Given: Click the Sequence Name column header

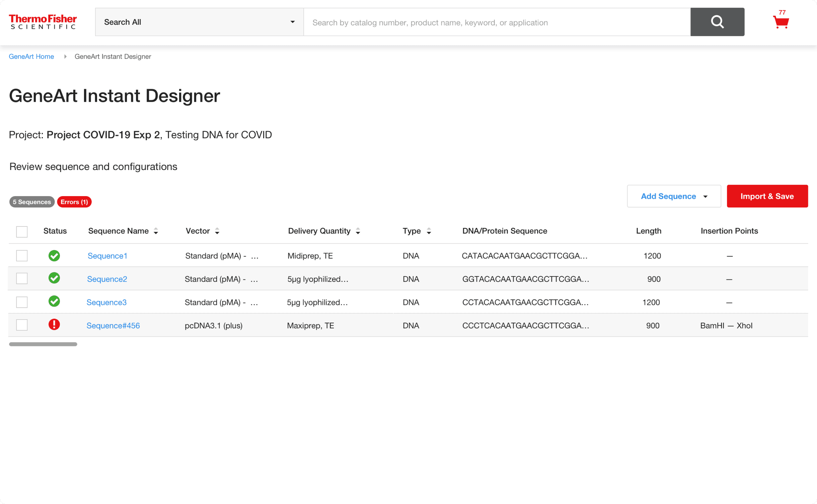Looking at the screenshot, I should (x=119, y=231).
